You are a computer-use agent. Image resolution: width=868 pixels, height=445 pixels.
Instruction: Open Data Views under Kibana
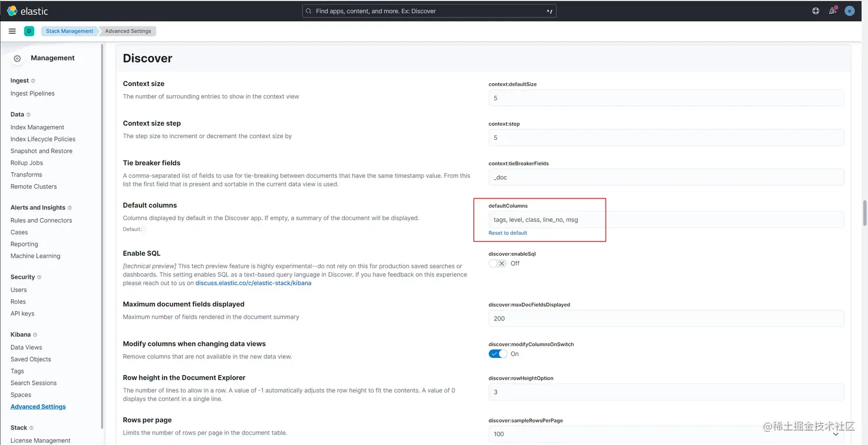point(26,348)
